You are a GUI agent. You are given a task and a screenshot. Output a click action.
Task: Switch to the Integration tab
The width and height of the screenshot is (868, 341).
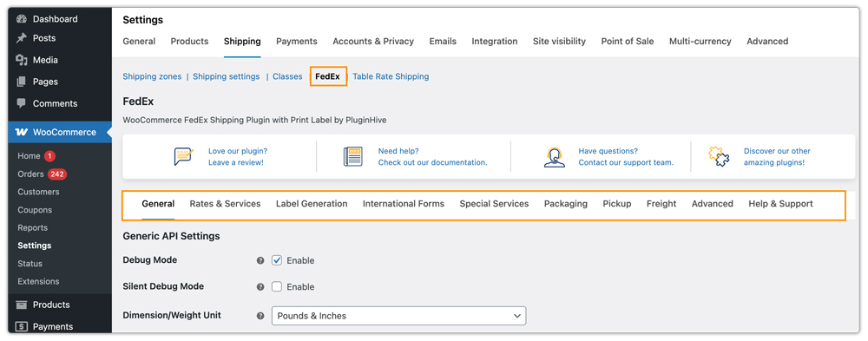tap(495, 41)
